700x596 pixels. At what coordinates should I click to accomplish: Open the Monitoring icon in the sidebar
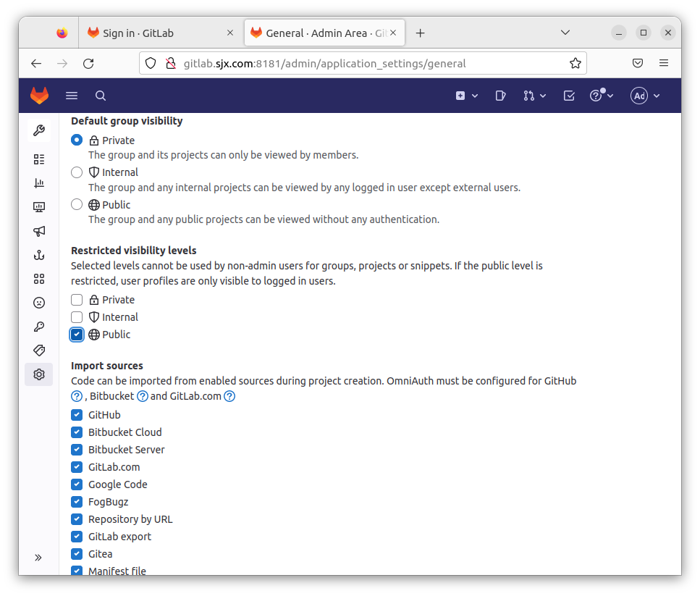point(39,207)
